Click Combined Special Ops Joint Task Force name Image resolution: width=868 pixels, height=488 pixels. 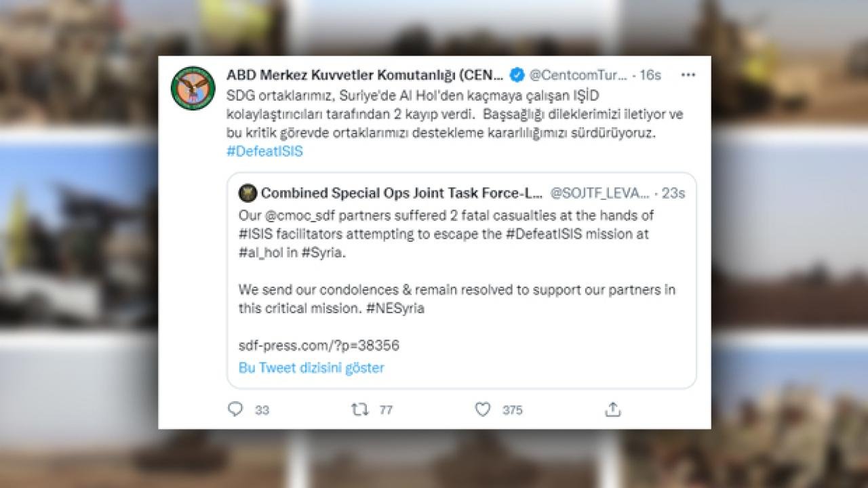[402, 193]
